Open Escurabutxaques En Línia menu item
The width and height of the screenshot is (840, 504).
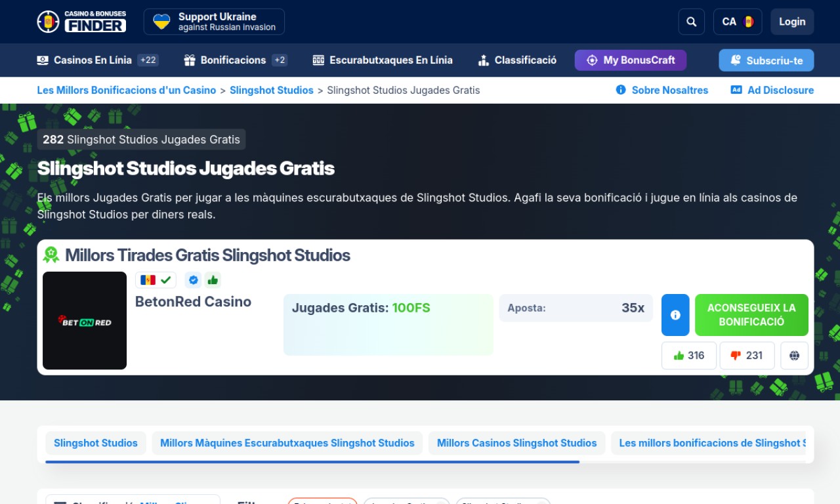click(x=383, y=60)
